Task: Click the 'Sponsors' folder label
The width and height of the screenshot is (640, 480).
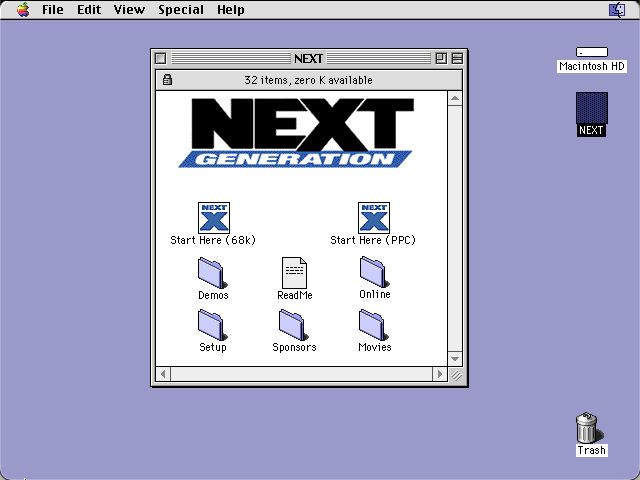Action: (294, 347)
